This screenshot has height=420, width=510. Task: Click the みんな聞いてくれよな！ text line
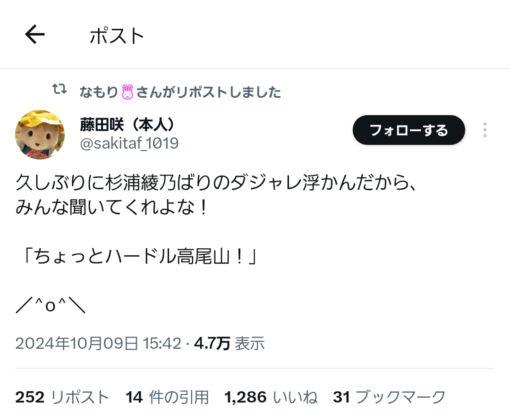click(x=111, y=207)
